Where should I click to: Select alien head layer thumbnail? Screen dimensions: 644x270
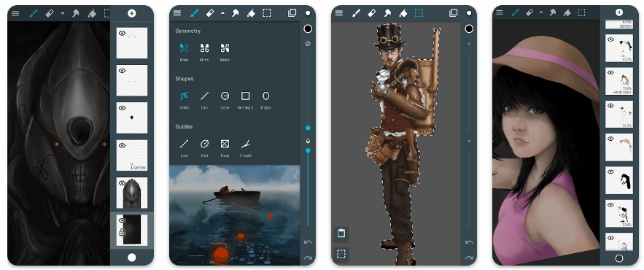pyautogui.click(x=132, y=193)
